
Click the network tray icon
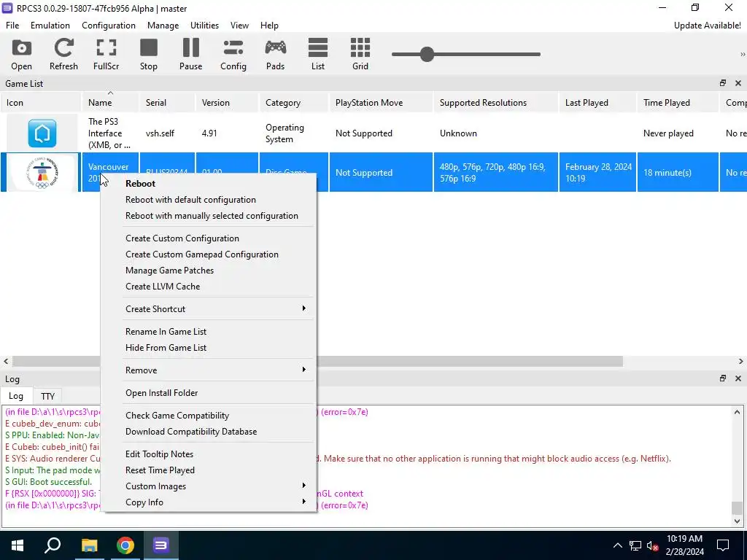(x=635, y=545)
